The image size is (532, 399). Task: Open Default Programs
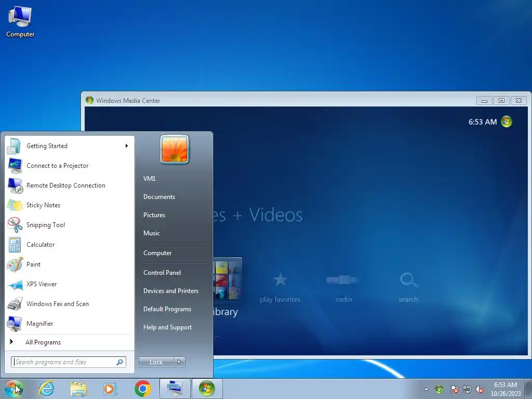[167, 309]
